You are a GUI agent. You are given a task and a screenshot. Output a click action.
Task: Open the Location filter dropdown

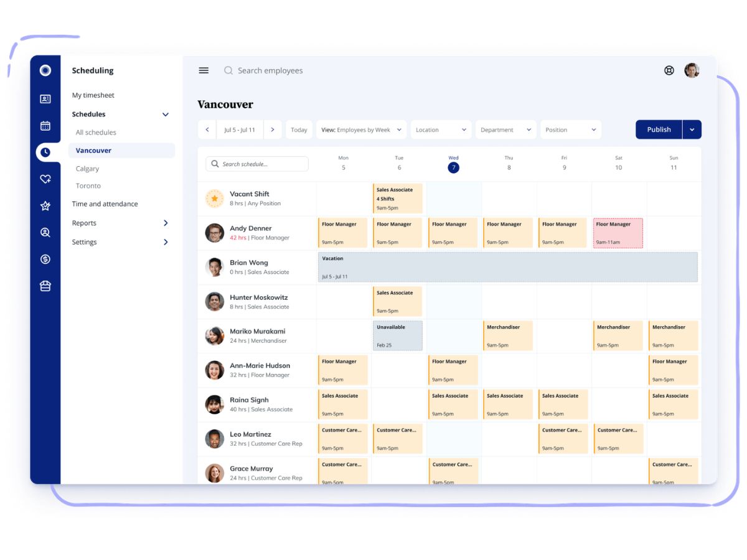coord(441,129)
